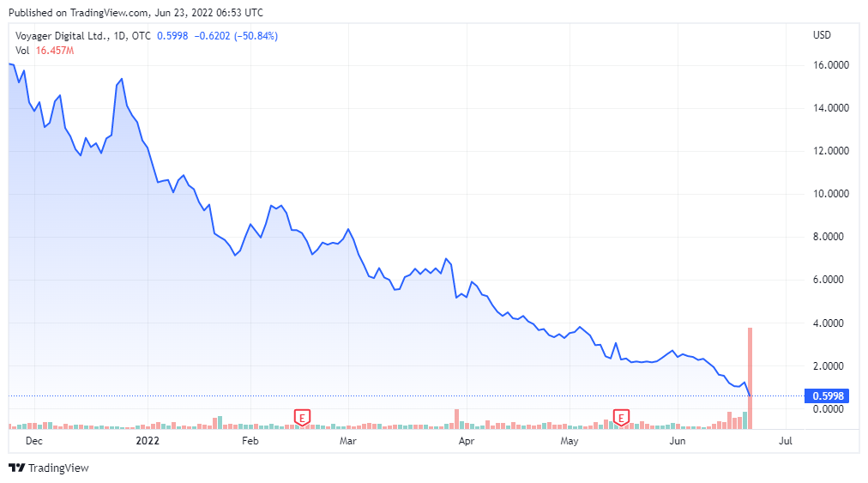Click the Jun date axis label

pyautogui.click(x=677, y=441)
